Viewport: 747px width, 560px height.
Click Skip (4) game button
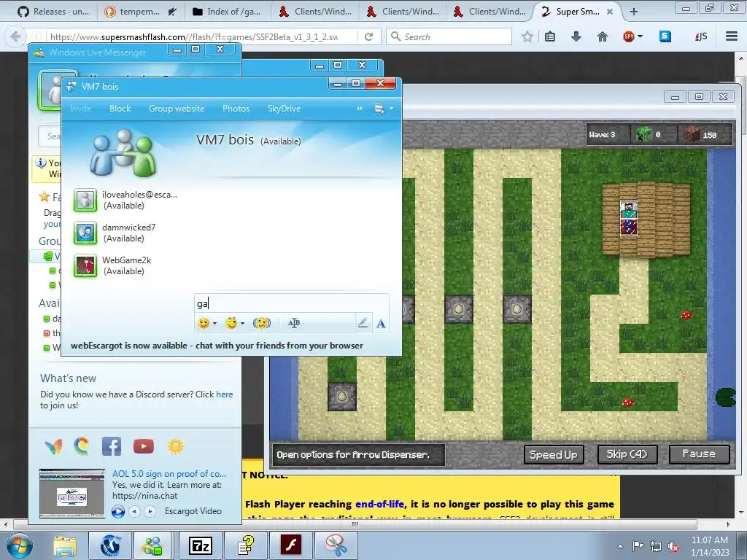(627, 454)
